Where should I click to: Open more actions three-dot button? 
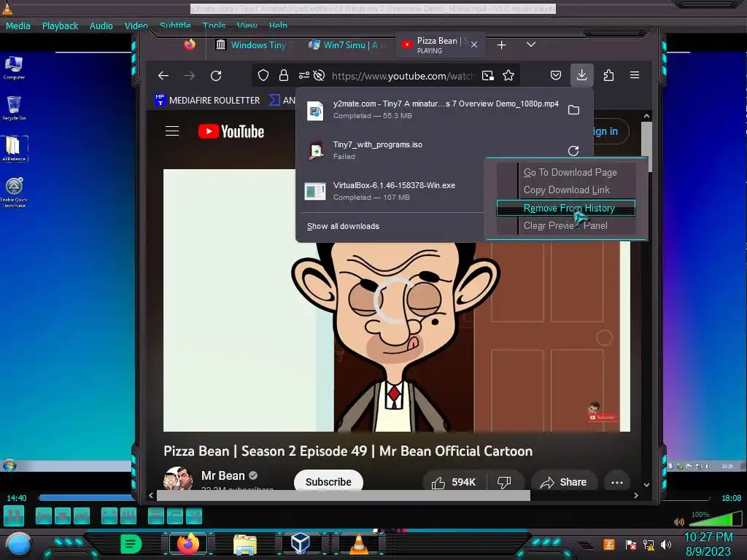617,481
